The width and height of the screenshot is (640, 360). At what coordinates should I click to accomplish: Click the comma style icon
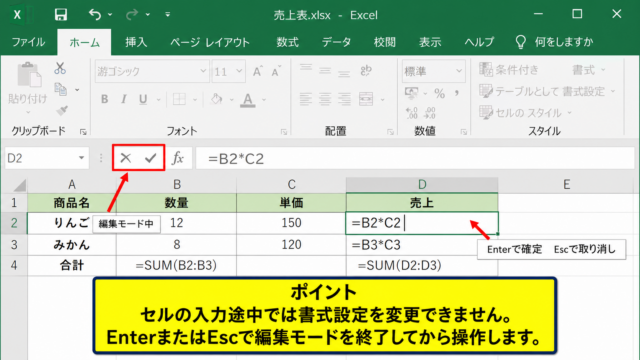[x=457, y=93]
